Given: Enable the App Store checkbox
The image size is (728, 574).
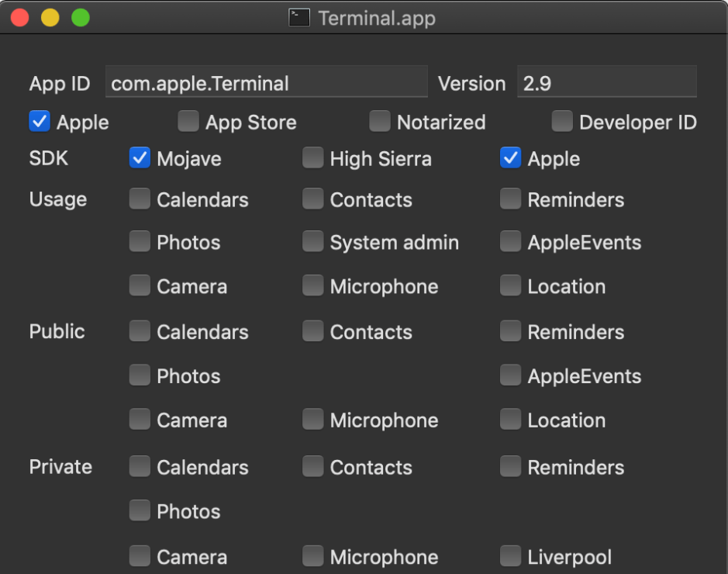Looking at the screenshot, I should 188,122.
